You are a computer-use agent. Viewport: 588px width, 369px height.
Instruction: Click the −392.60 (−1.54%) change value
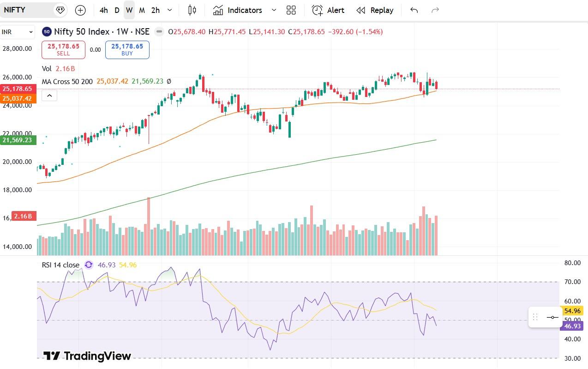[355, 31]
